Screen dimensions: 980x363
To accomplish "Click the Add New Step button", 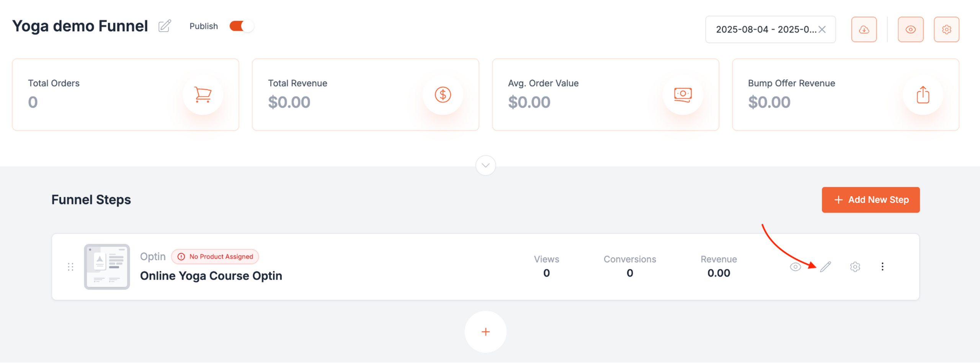I will [871, 200].
